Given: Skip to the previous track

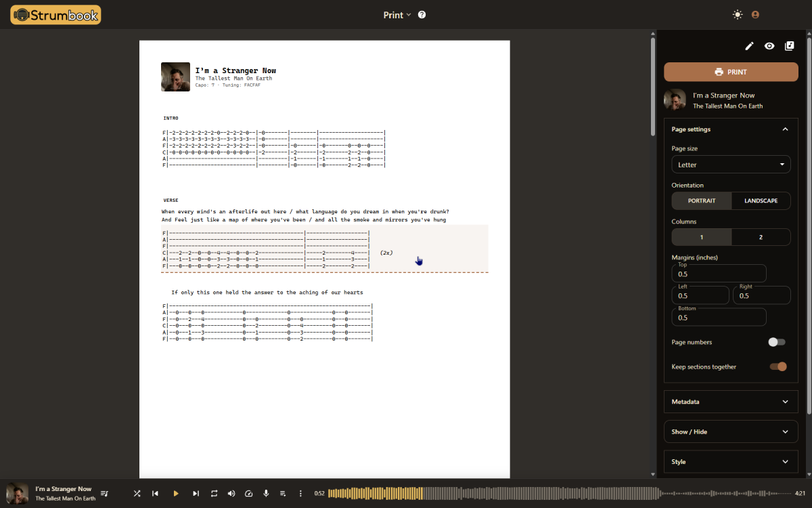Looking at the screenshot, I should pos(155,494).
